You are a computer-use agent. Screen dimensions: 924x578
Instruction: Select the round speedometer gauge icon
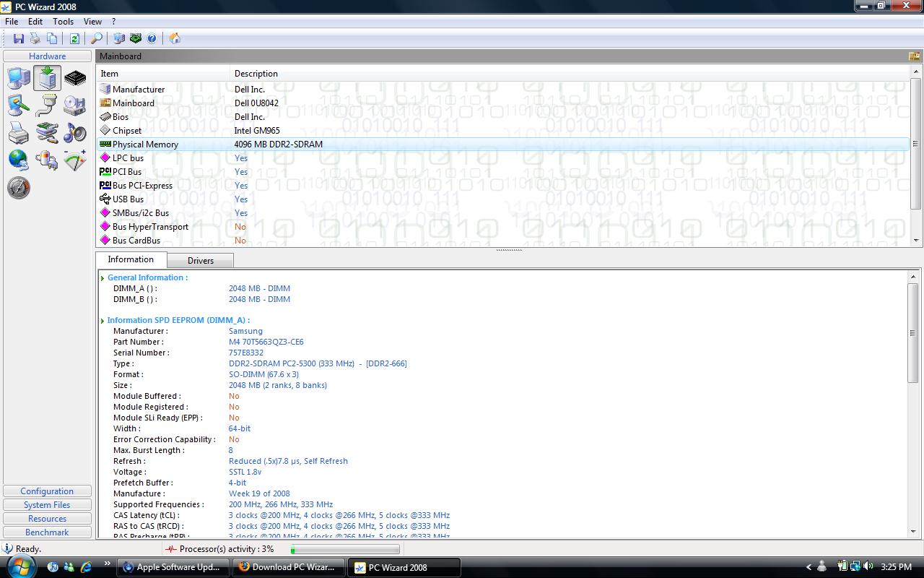(19, 188)
